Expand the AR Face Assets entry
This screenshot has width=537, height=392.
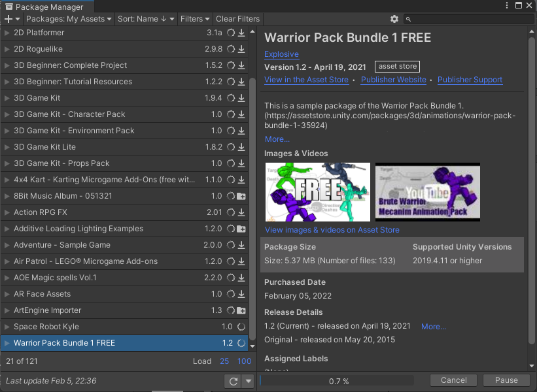pos(7,294)
